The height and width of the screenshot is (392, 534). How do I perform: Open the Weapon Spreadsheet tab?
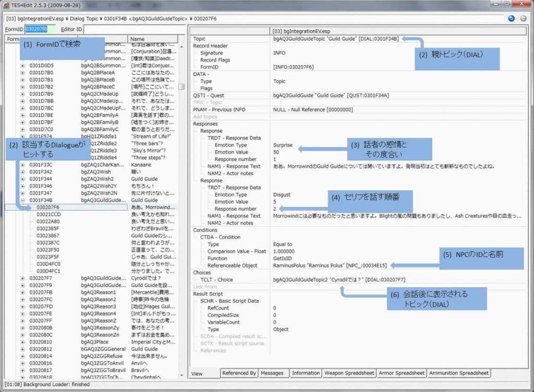pos(349,373)
